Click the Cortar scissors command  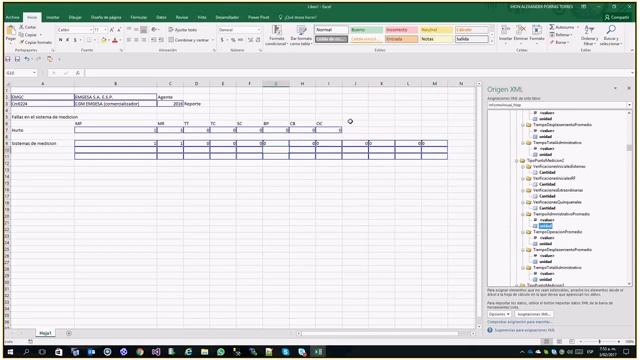28,27
